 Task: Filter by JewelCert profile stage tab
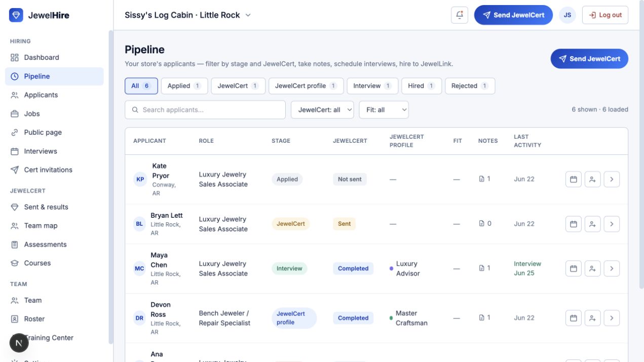tap(306, 86)
